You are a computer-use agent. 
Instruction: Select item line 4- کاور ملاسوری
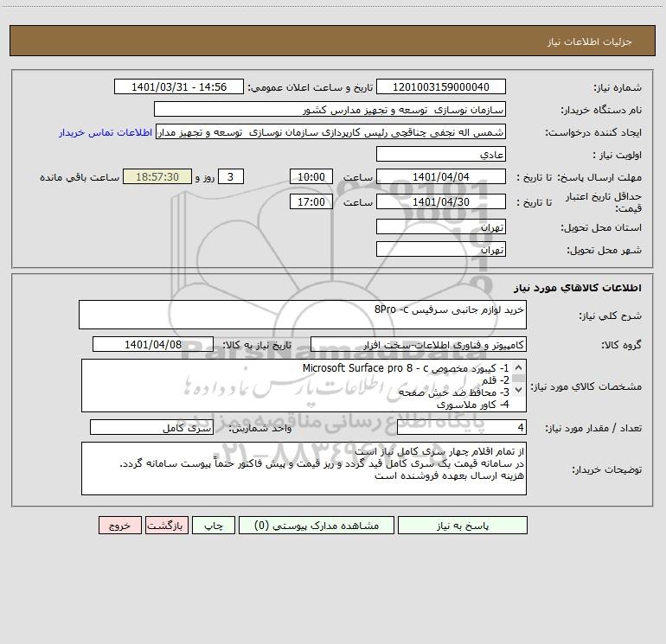click(x=473, y=405)
